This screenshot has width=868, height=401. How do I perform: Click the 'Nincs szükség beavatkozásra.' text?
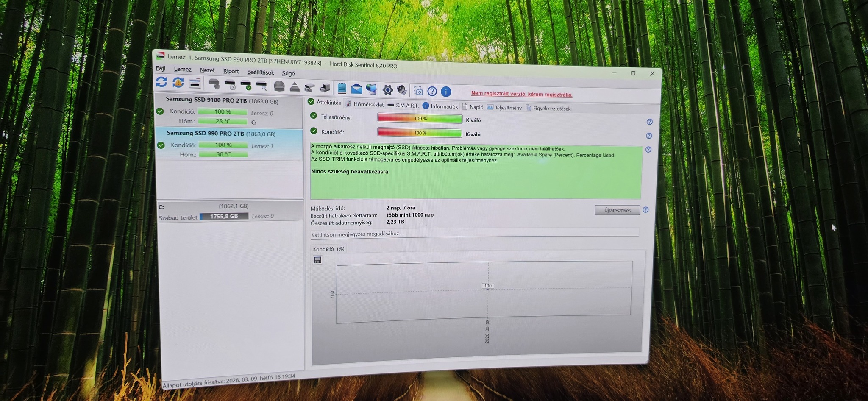(x=350, y=172)
